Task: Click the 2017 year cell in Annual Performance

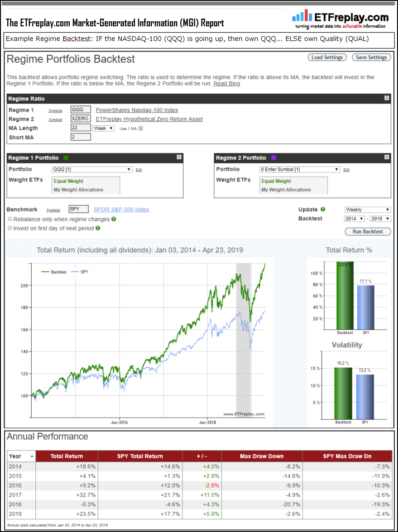Action: pyautogui.click(x=21, y=495)
